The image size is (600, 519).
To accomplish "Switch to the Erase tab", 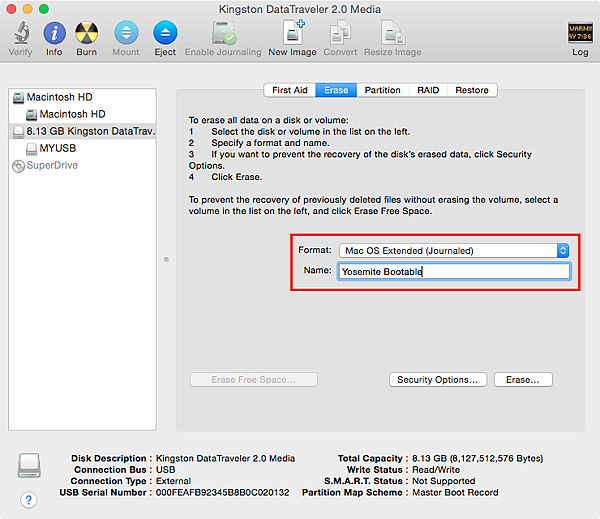I will [336, 90].
